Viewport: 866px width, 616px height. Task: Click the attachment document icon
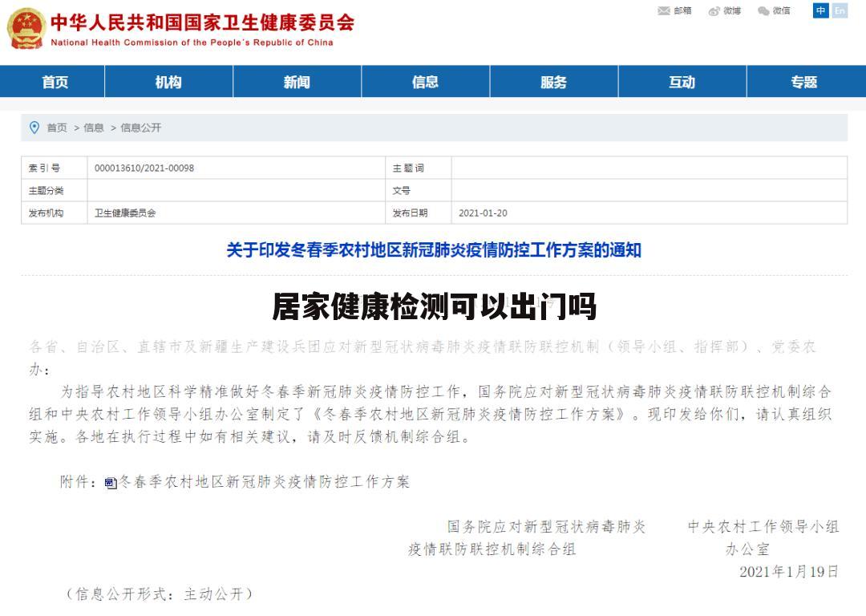coord(111,483)
